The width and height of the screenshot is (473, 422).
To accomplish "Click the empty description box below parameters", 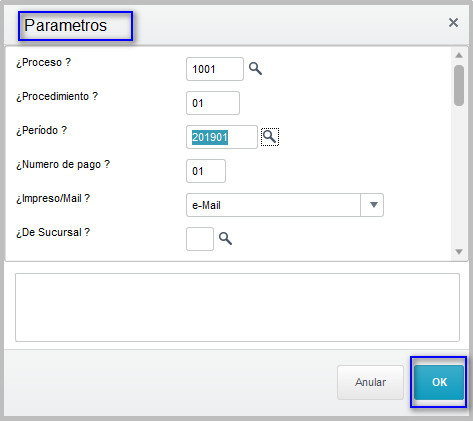I will 237,307.
